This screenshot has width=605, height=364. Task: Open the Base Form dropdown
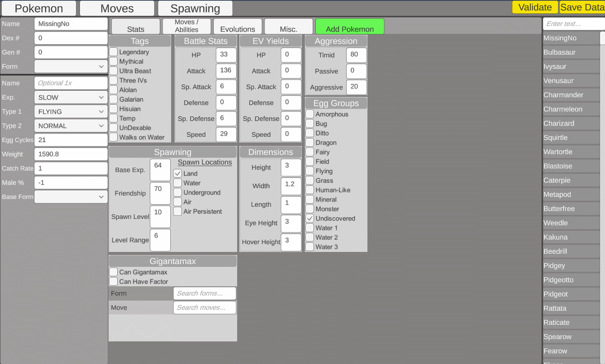pyautogui.click(x=71, y=197)
